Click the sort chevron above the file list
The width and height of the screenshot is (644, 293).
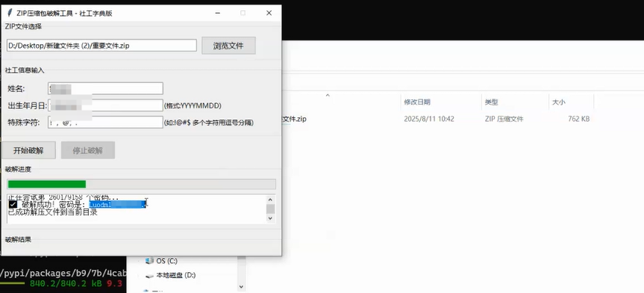click(328, 96)
